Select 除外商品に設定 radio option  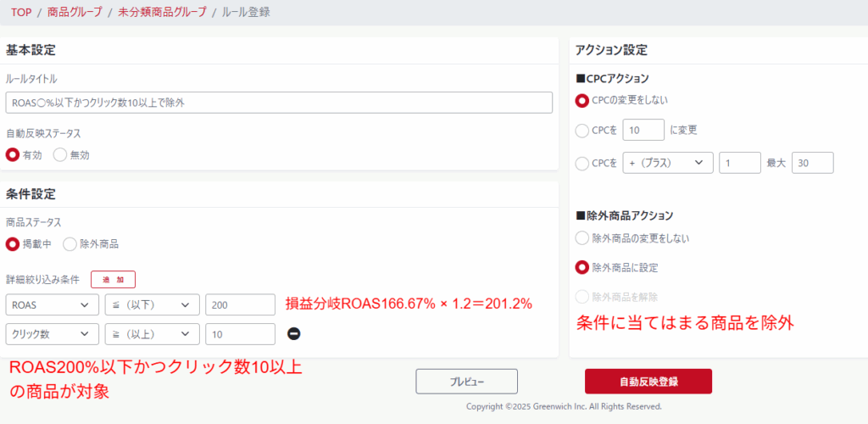582,267
